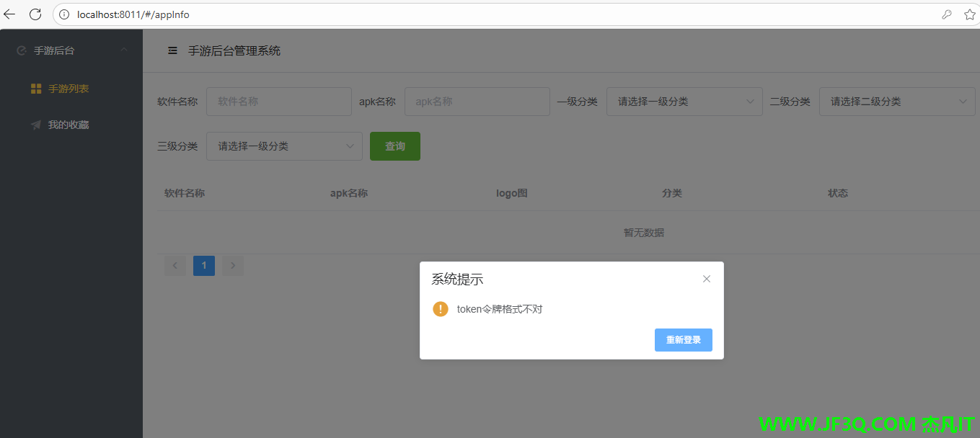
Task: Open 我的收藏 in the sidebar
Action: click(69, 125)
